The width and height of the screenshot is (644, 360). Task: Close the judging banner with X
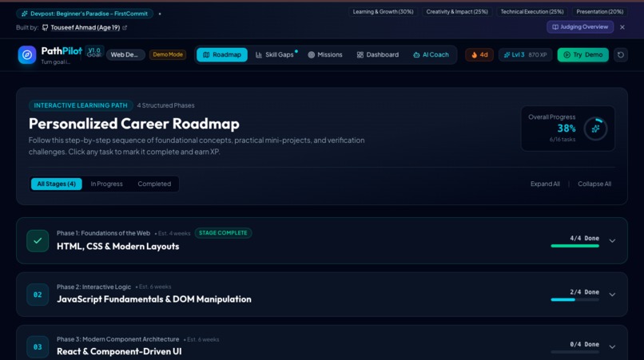coord(622,27)
